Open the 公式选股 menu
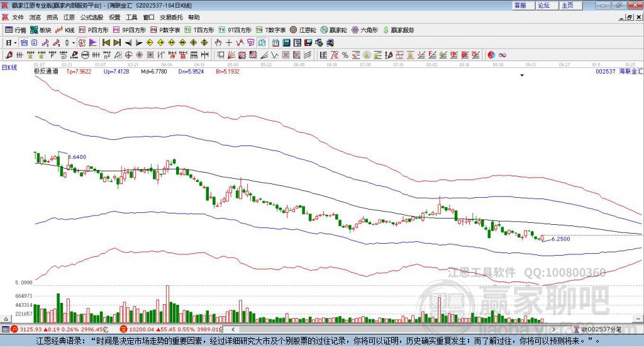Image resolution: width=644 pixels, height=347 pixels. tap(92, 17)
